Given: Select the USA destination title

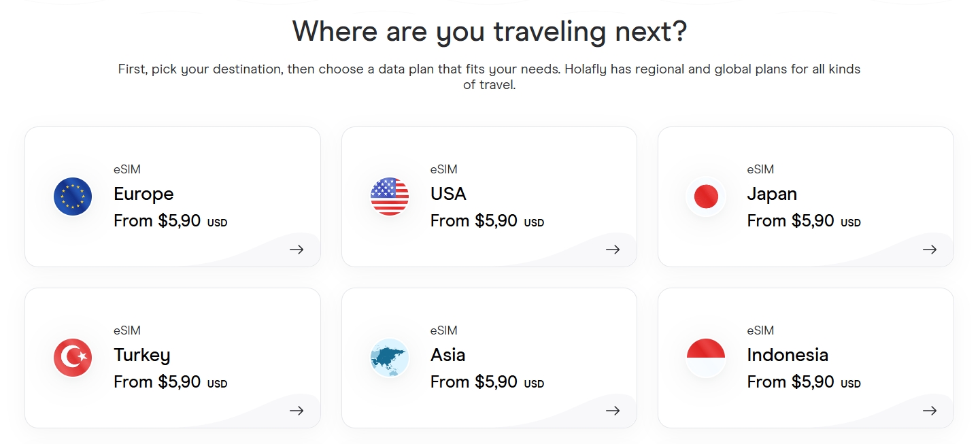Looking at the screenshot, I should click(448, 194).
